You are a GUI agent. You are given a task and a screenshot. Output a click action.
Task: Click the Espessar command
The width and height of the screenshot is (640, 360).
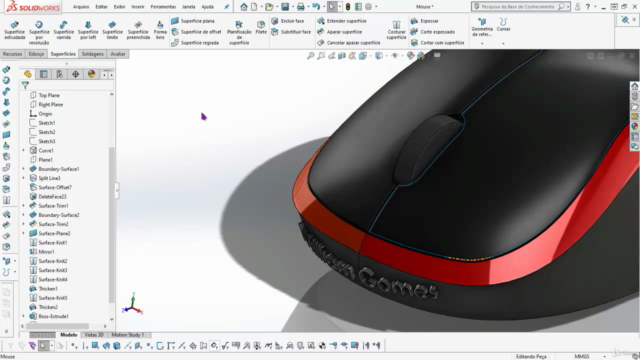pyautogui.click(x=424, y=21)
